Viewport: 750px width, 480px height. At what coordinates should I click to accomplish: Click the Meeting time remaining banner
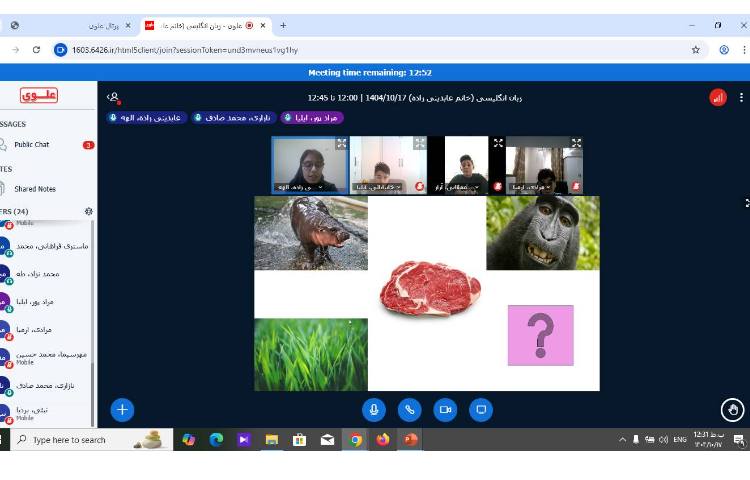pos(370,73)
